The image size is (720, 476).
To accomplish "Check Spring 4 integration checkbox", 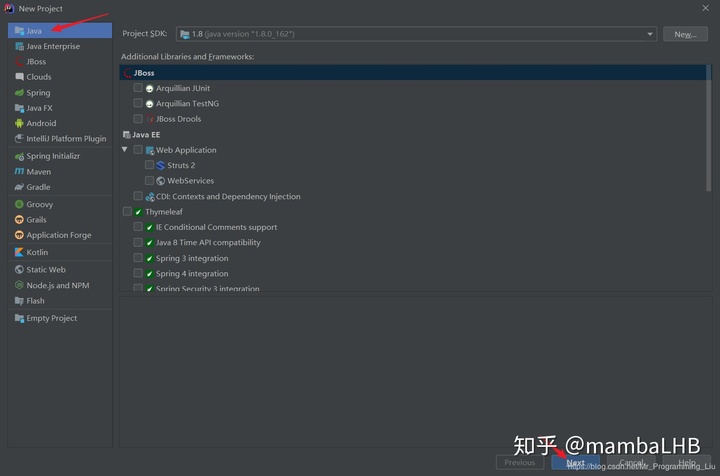I will (138, 273).
